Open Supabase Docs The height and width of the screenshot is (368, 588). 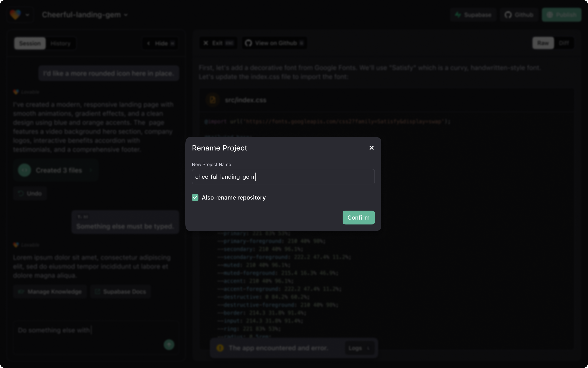121,292
